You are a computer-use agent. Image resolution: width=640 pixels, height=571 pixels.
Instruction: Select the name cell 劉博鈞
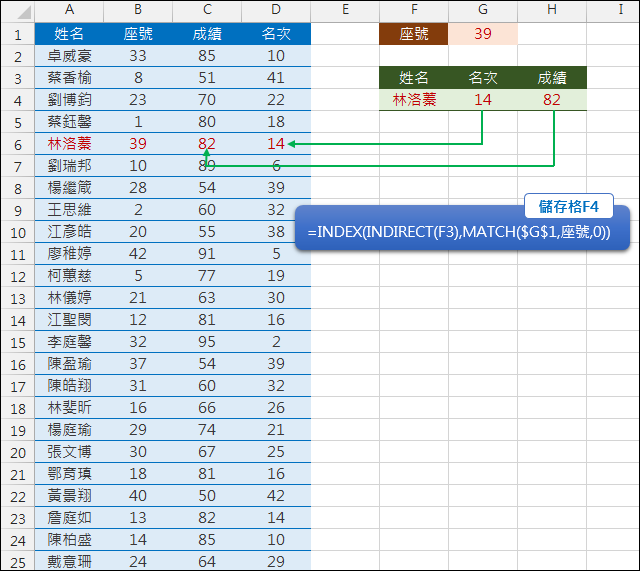coord(69,100)
